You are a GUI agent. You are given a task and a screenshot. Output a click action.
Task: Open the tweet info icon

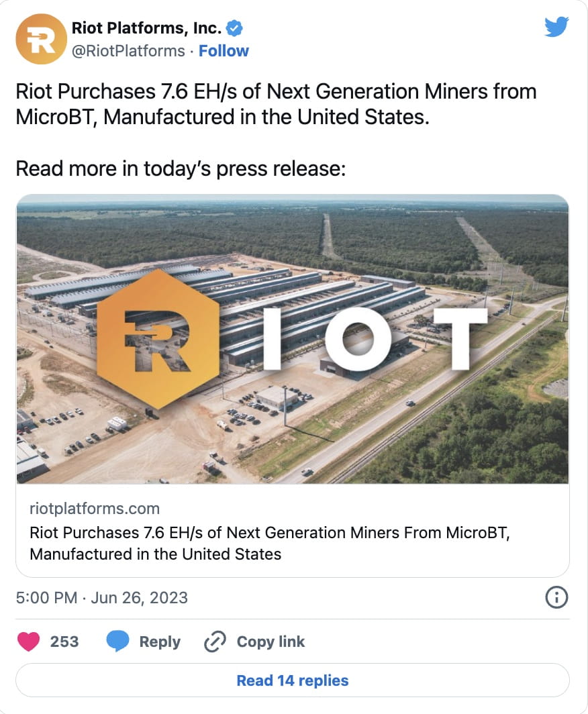point(556,598)
